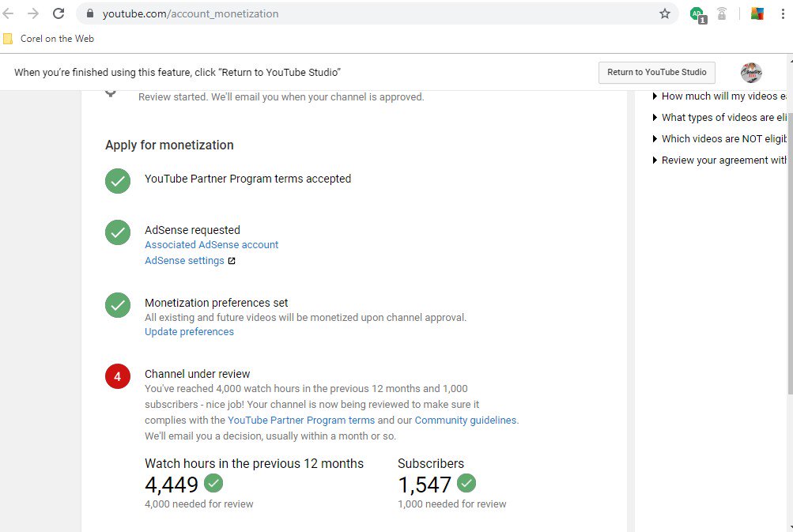Image resolution: width=793 pixels, height=532 pixels.
Task: Click 'Watch hours in the previous 12 months' label
Action: pyautogui.click(x=254, y=464)
